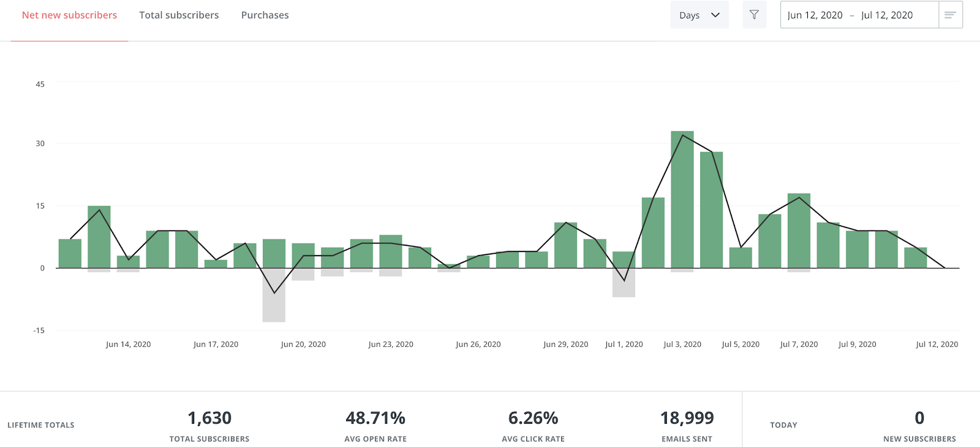Click the 0 new subscribers value
This screenshot has height=447, width=980.
pyautogui.click(x=919, y=418)
